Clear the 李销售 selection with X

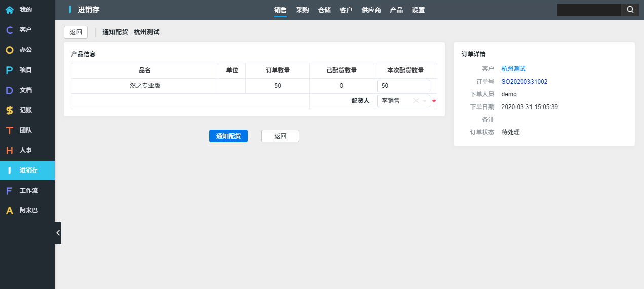(x=416, y=101)
